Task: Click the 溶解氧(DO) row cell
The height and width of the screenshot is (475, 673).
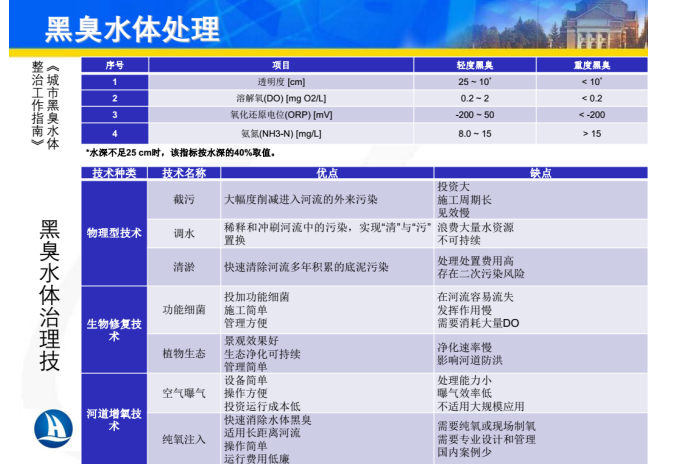Action: click(282, 98)
